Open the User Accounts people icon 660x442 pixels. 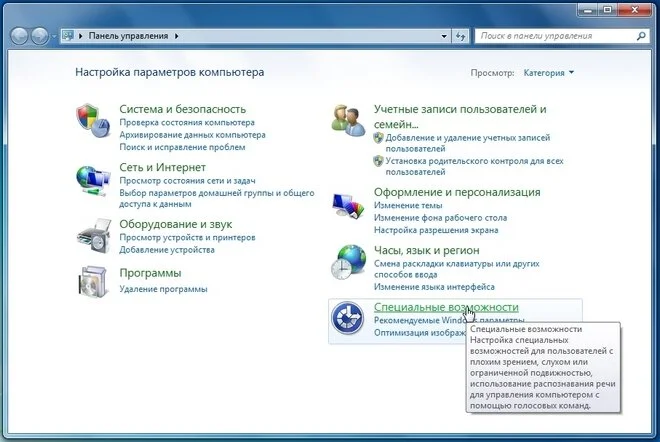coord(348,120)
